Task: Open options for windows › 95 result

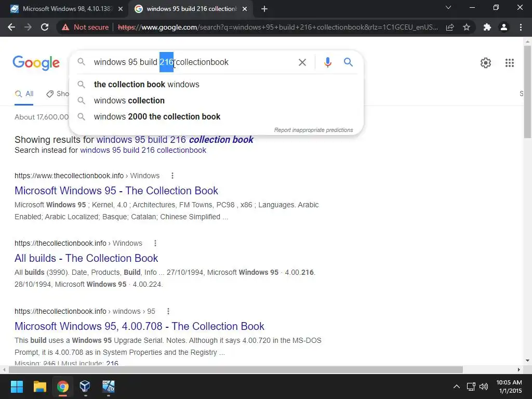Action: [x=168, y=311]
